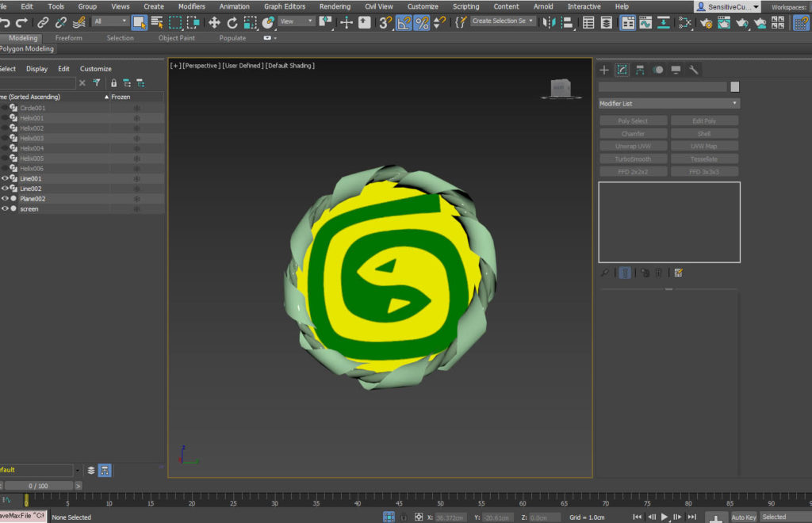Viewport: 812px width, 523px height.
Task: Open the Rendering menu
Action: point(335,6)
